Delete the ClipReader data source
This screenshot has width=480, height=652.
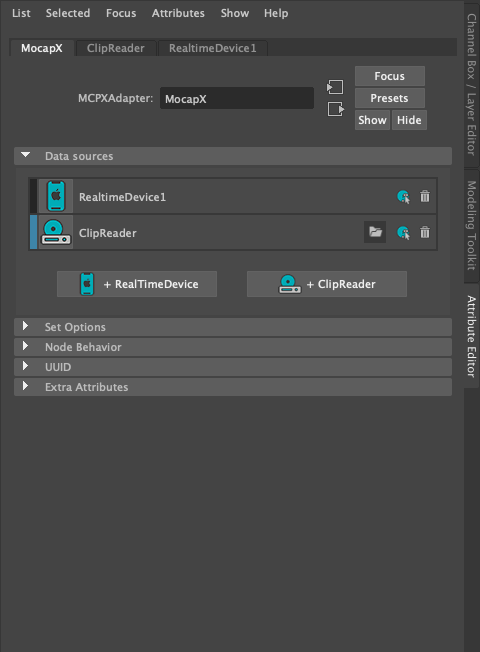[x=425, y=232]
